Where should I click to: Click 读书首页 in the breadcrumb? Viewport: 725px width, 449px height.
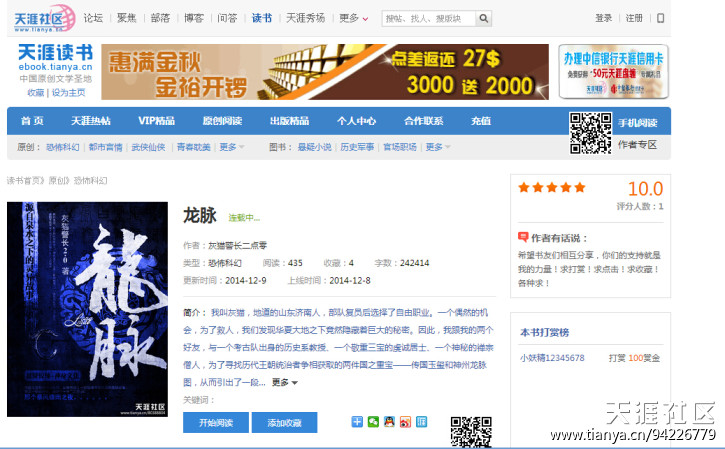click(x=23, y=181)
